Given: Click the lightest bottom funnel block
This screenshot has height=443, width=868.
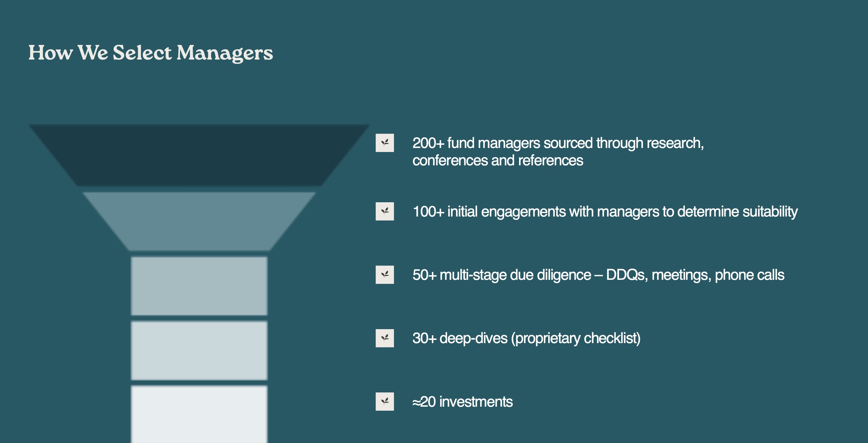Looking at the screenshot, I should click(x=199, y=414).
